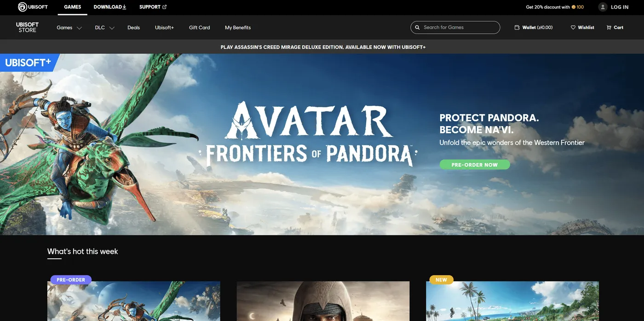Open the GAMES top tab
644x321 pixels.
pos(73,7)
